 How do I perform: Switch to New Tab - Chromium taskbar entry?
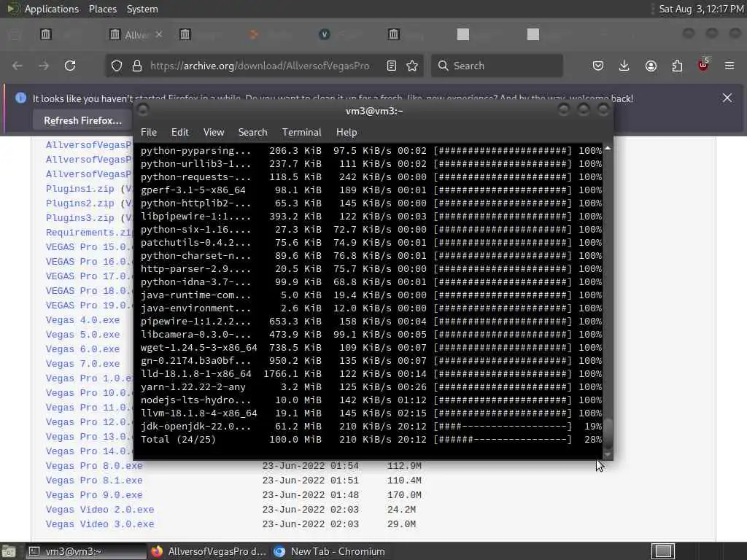click(330, 551)
